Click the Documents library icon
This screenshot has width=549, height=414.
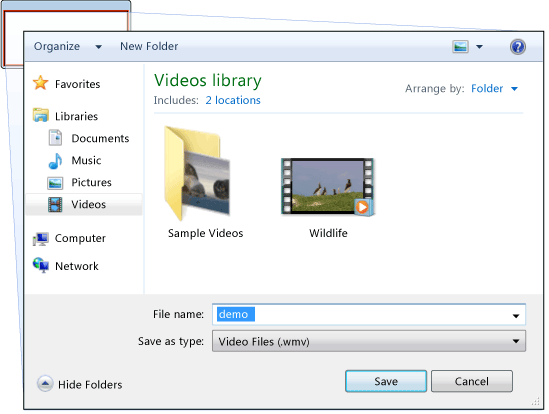coord(55,138)
